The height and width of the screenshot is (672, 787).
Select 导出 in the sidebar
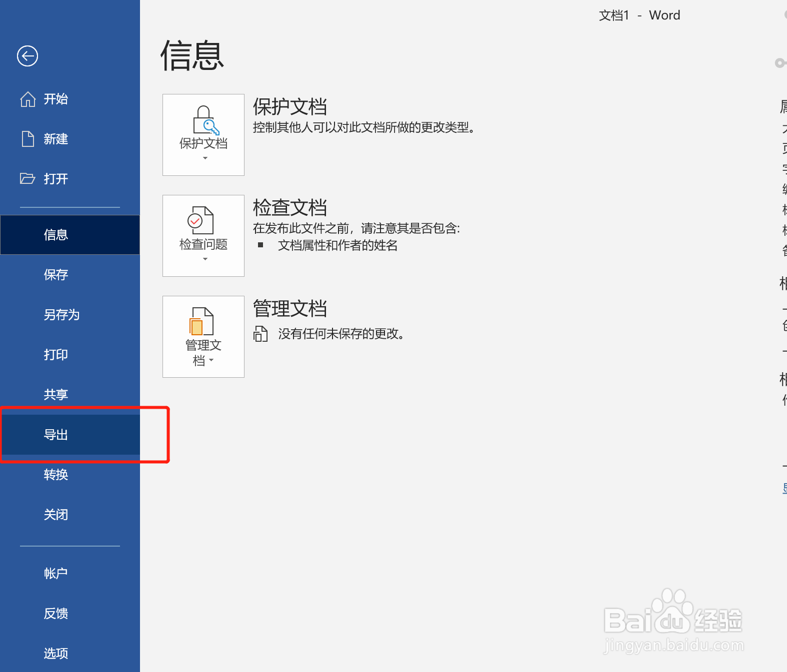(x=70, y=435)
